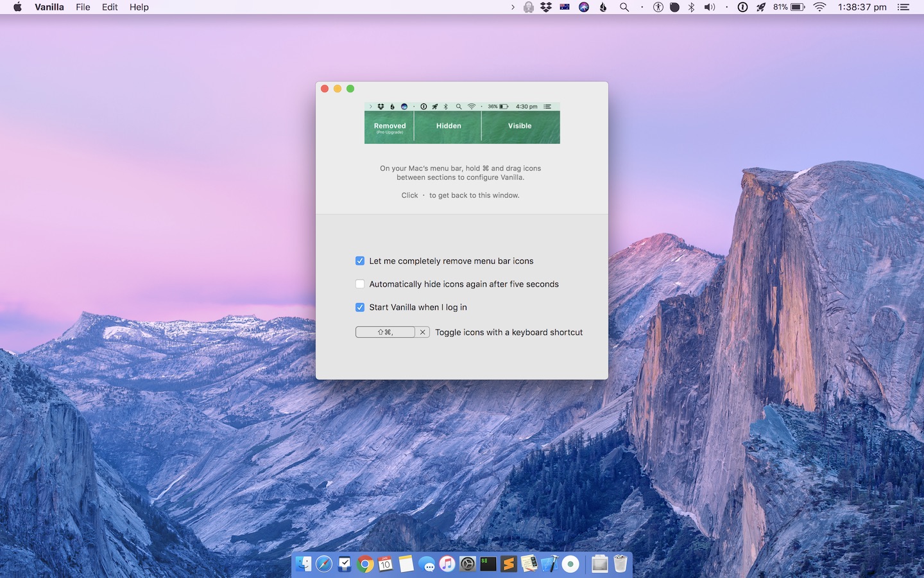Open iTunes from the Dock

(447, 564)
